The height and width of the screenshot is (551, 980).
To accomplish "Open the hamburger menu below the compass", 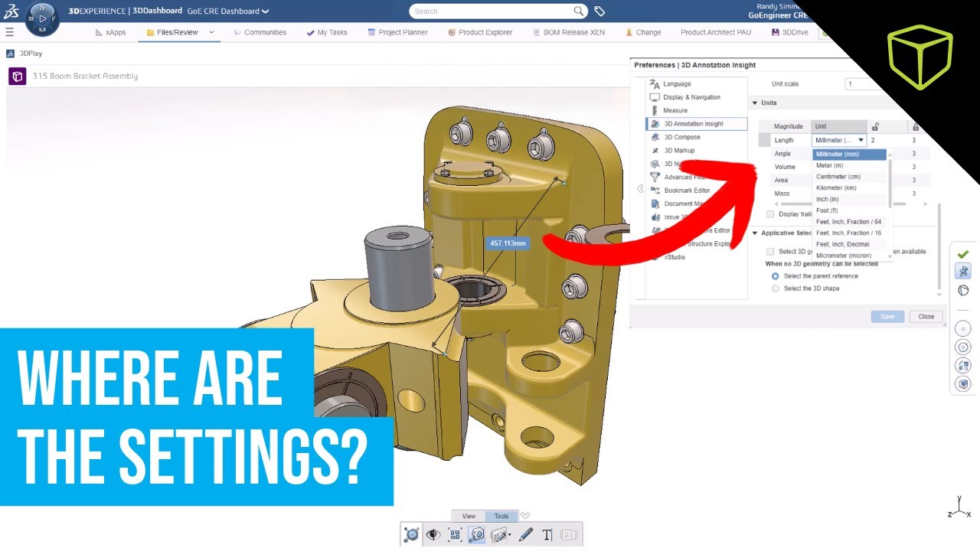I will (9, 32).
